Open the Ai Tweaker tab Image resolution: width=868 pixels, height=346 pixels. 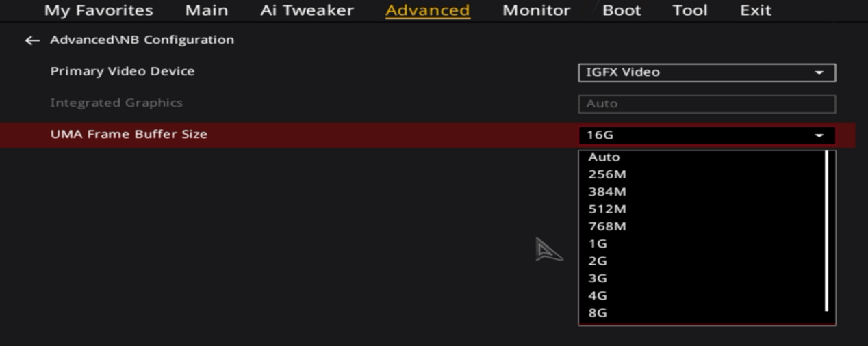(x=307, y=10)
